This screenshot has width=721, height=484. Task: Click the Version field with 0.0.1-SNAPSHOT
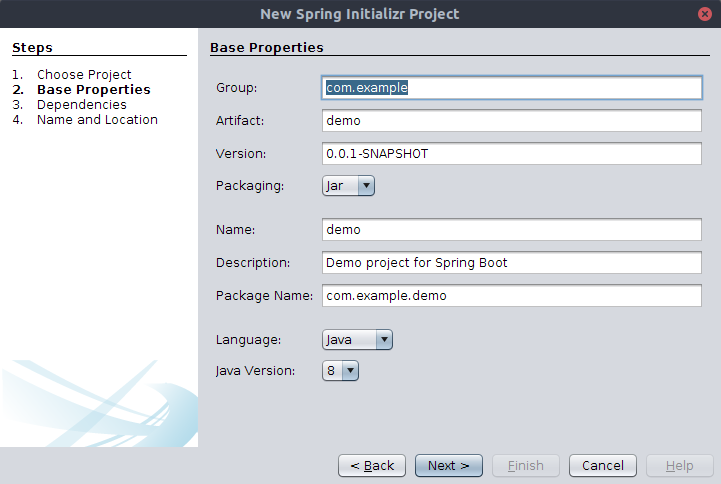pyautogui.click(x=512, y=154)
